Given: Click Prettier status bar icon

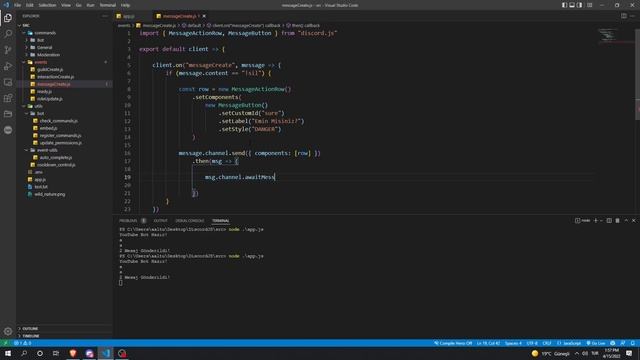Looking at the screenshot, I should click(613, 343).
